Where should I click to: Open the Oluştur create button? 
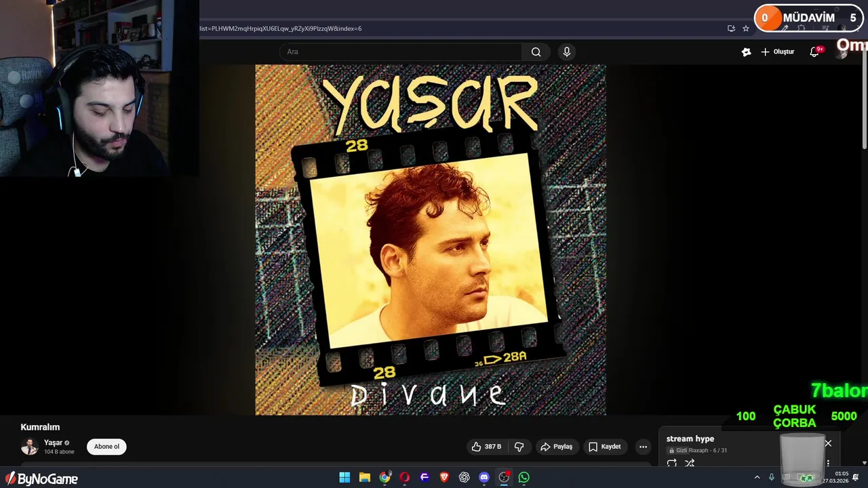777,52
